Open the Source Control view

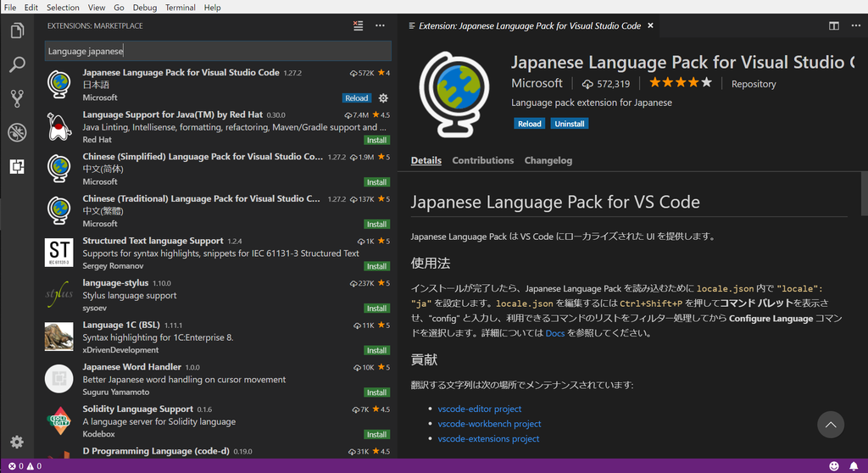(17, 98)
